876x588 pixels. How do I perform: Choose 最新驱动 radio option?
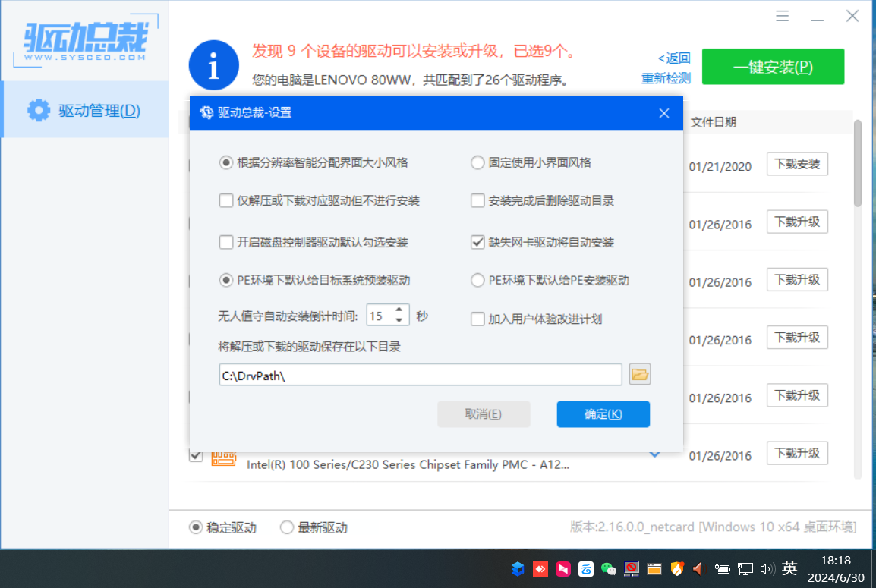coord(287,527)
